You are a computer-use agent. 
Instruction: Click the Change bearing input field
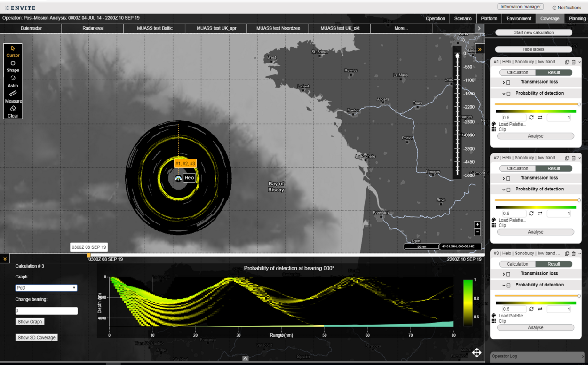coord(46,311)
